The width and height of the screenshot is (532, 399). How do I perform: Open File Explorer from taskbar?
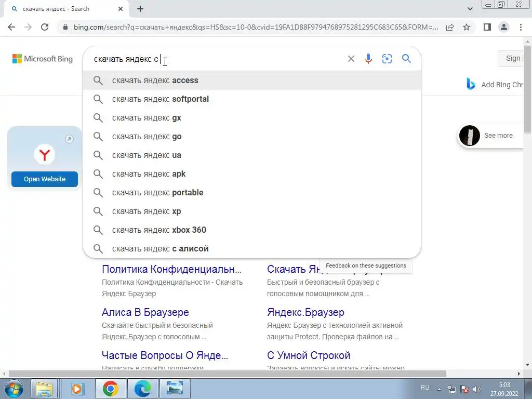(x=45, y=389)
